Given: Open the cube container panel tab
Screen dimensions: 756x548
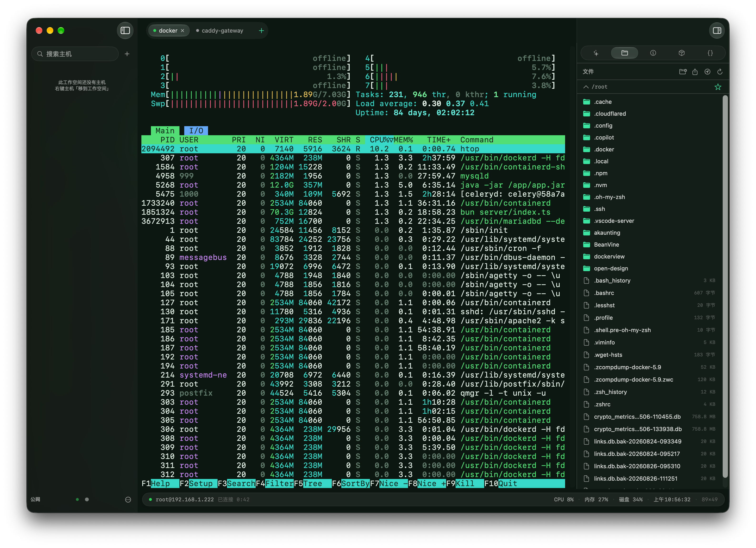Looking at the screenshot, I should [682, 53].
